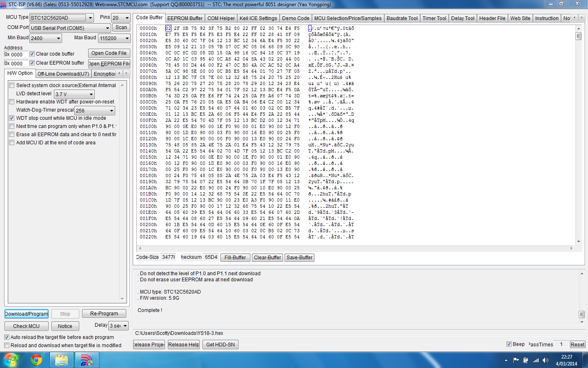Enable Hardware WDT after power-on-reset

12,101
